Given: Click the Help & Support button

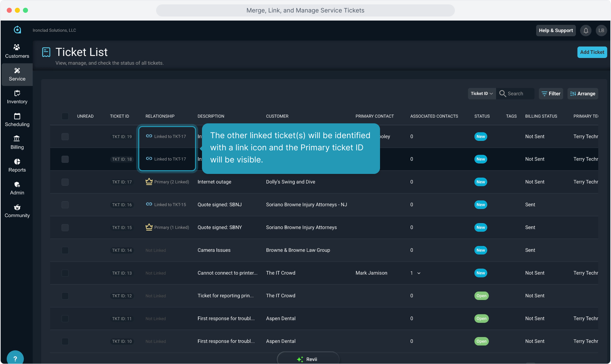Looking at the screenshot, I should (x=556, y=31).
